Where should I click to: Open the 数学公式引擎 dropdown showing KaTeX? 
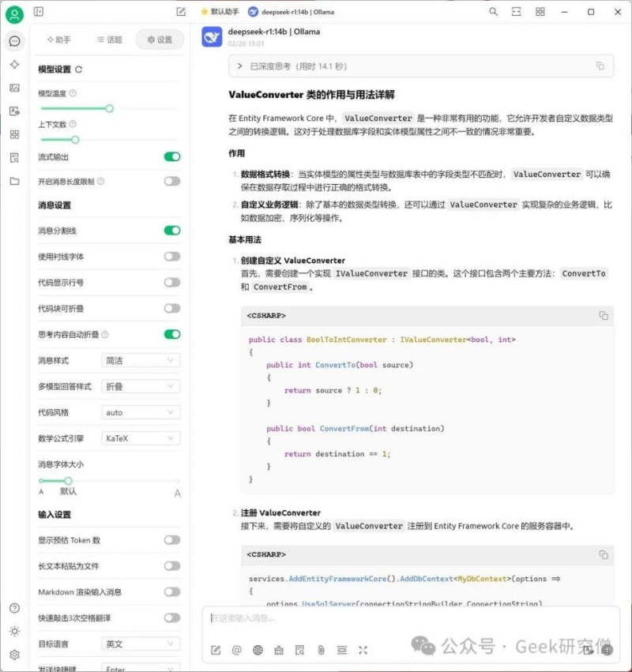pyautogui.click(x=140, y=437)
